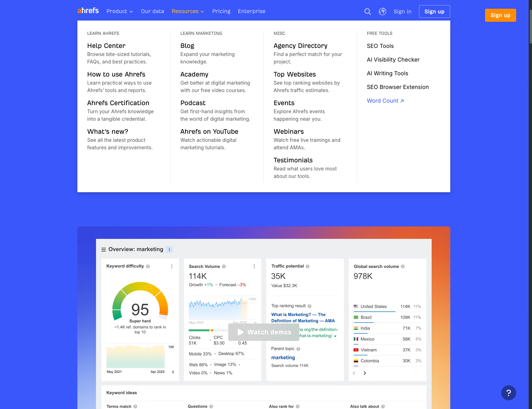
Task: Open the search magnifier icon
Action: point(368,12)
